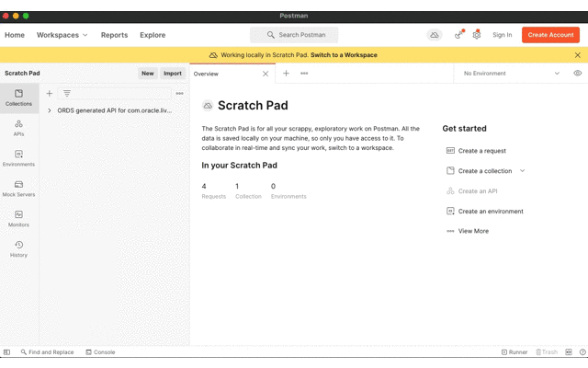Click the Import button
Image resolution: width=588 pixels, height=368 pixels.
[173, 74]
